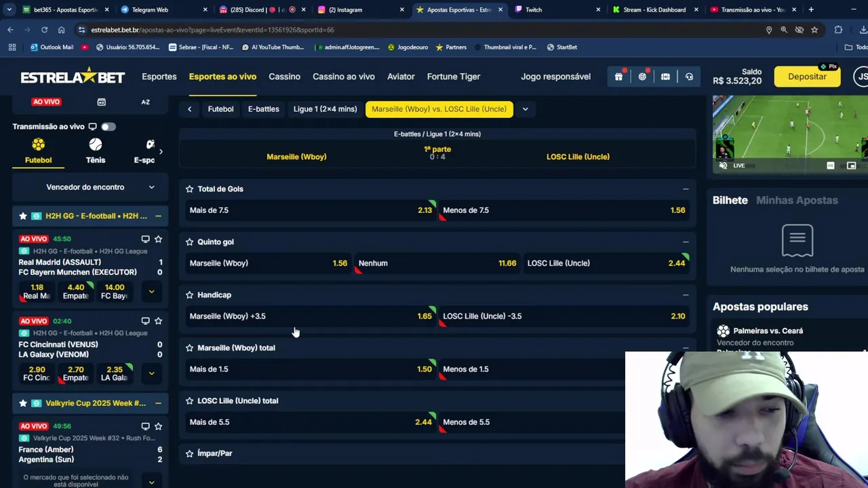
Task: Star the H2H GG E-football league
Action: [23, 216]
